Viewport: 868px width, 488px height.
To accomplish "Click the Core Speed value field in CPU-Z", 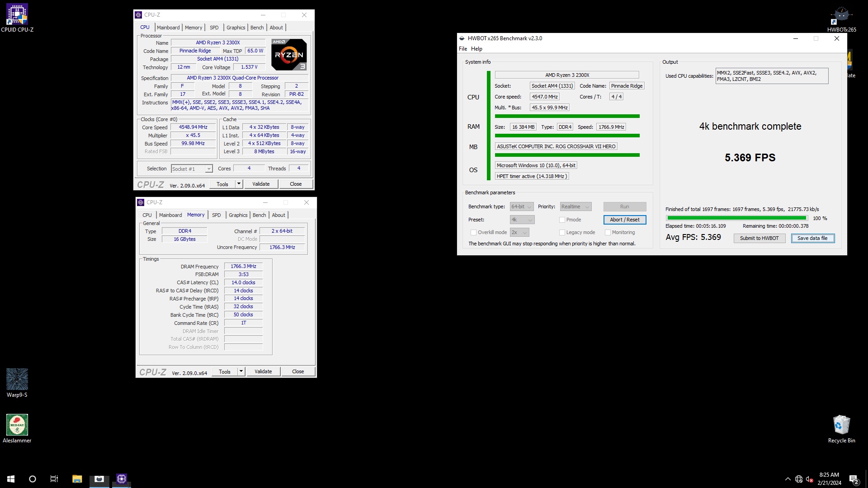I will point(193,127).
